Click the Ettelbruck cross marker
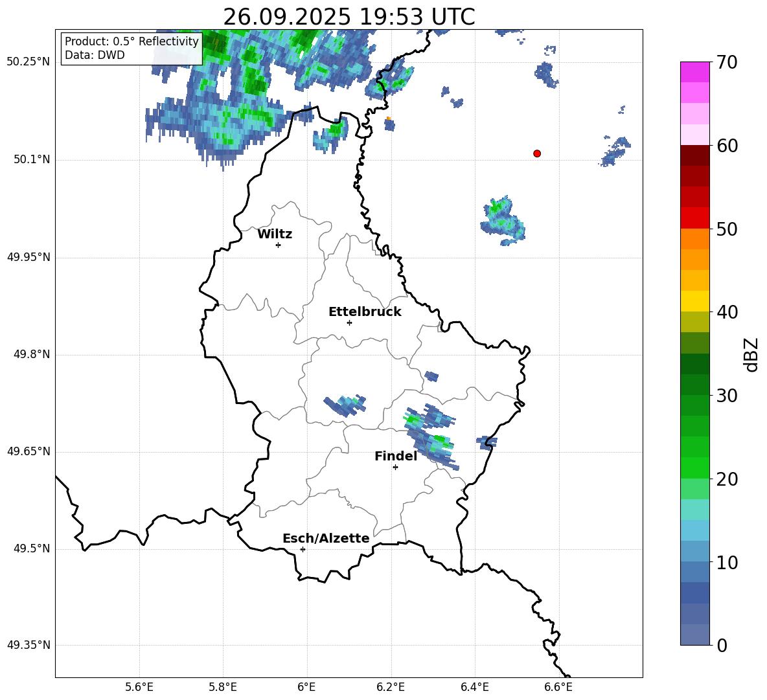 pyautogui.click(x=349, y=322)
